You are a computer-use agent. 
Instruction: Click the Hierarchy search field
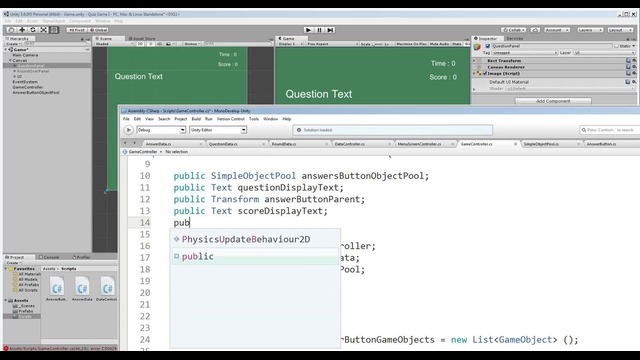pyautogui.click(x=56, y=44)
